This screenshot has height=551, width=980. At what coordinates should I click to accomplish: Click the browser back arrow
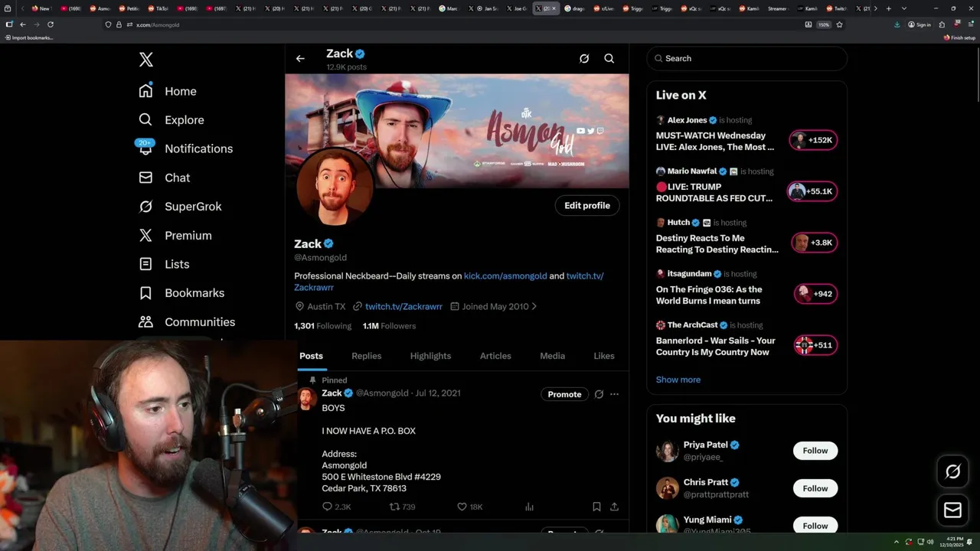coord(23,24)
